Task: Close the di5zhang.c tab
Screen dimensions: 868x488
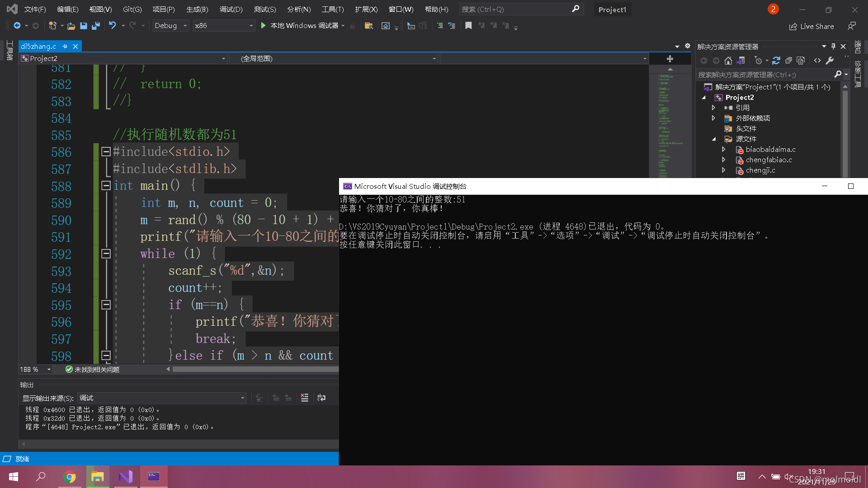Action: coord(75,46)
